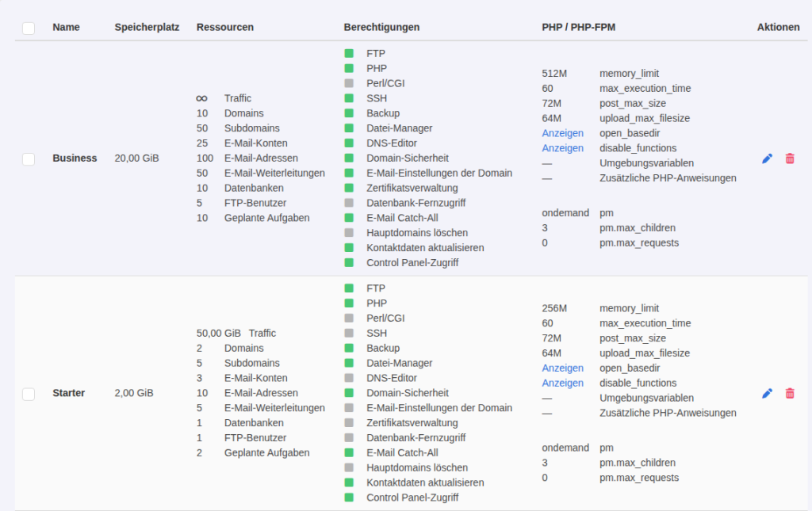812x511 pixels.
Task: Click Starter plan's Zusätzliche PHP-Anweisungen label
Action: 668,413
